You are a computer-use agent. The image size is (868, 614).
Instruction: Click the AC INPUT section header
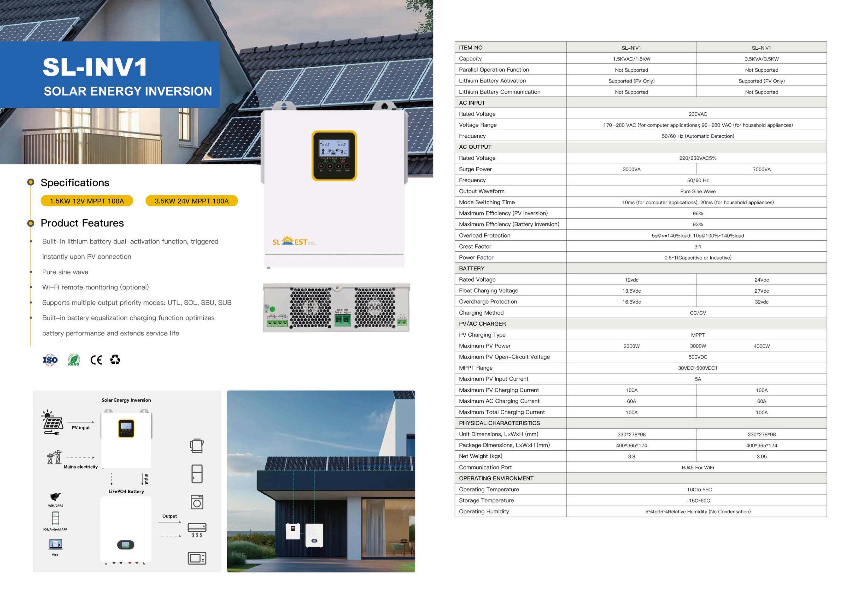510,103
